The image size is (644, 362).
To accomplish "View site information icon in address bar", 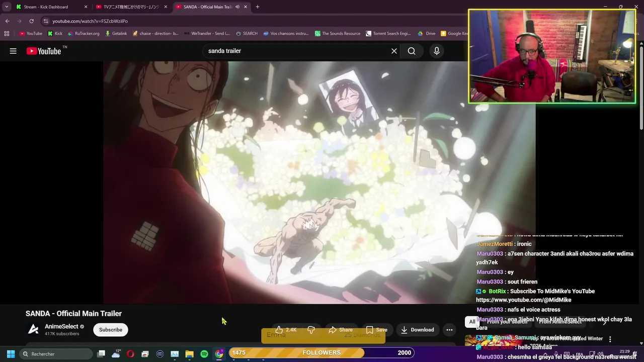I will coord(46,21).
